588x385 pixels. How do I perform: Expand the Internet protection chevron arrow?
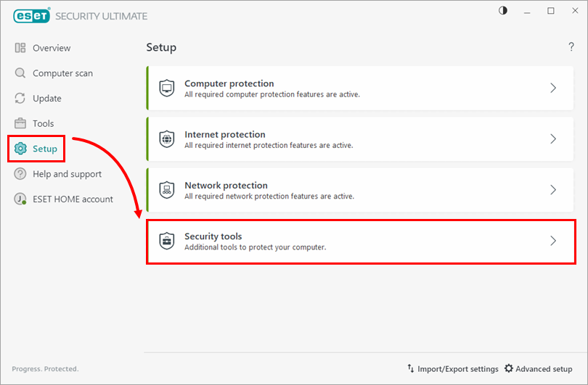point(553,139)
